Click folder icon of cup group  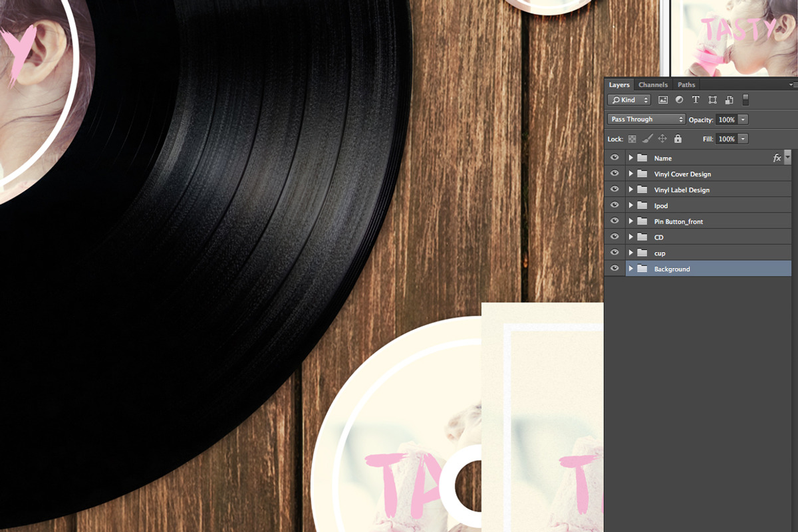[x=642, y=253]
